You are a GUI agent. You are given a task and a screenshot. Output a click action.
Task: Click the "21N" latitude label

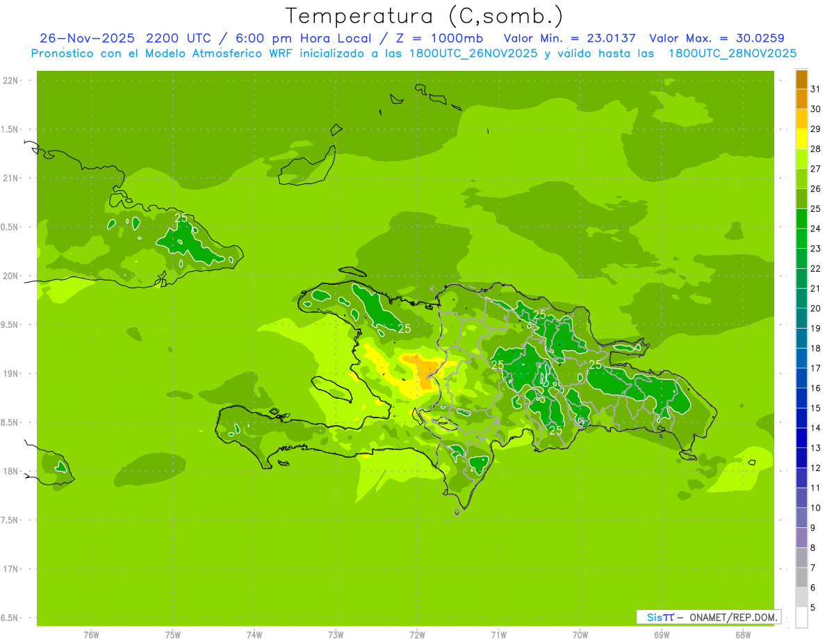[x=10, y=179]
